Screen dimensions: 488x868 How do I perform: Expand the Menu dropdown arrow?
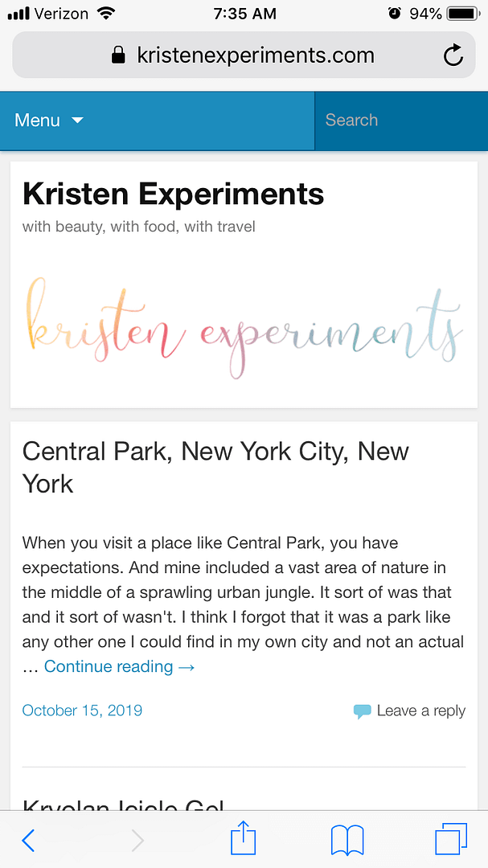tap(77, 121)
